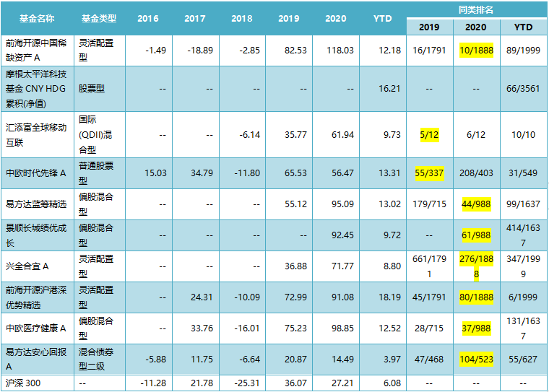Screen dimensions: 549x392
Task: Select fund name 前海开源中国稀缺资产 A
Action: (x=36, y=50)
